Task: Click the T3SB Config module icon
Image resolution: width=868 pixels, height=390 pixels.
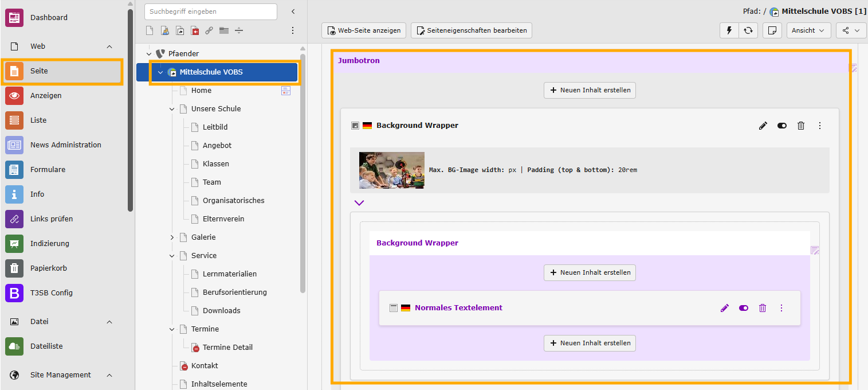Action: click(14, 293)
